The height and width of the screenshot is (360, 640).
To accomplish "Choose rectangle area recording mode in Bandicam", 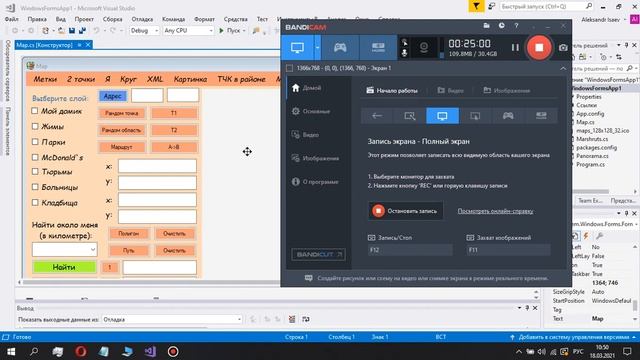I will (409, 116).
